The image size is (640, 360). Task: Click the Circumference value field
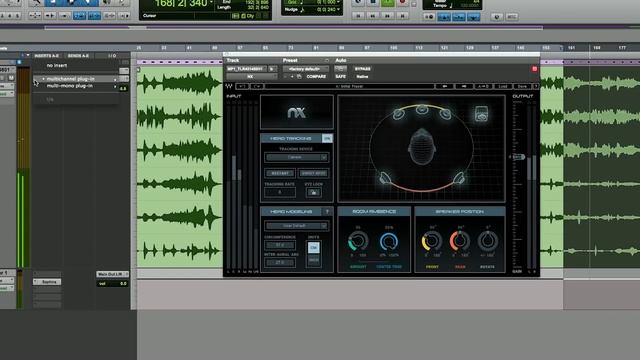(x=280, y=245)
